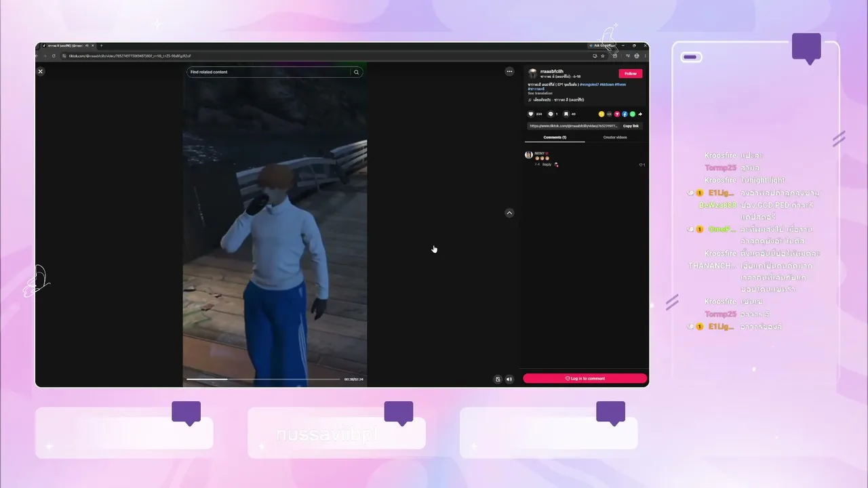
Task: Like the first comment
Action: coord(641,165)
